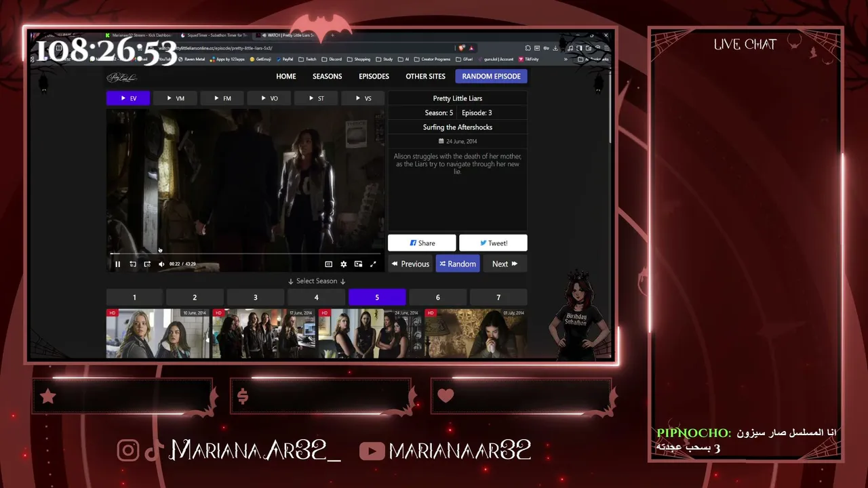
Task: Expand the Discord bookmark folder
Action: click(332, 60)
